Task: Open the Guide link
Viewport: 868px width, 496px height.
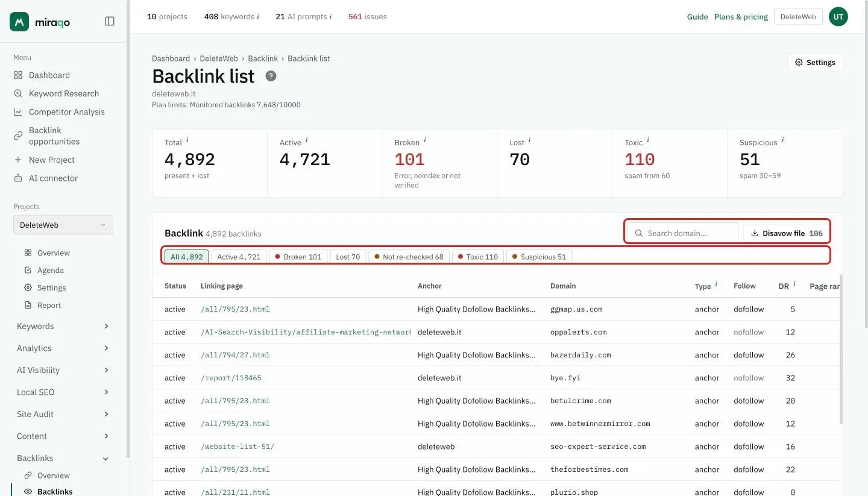Action: (697, 17)
